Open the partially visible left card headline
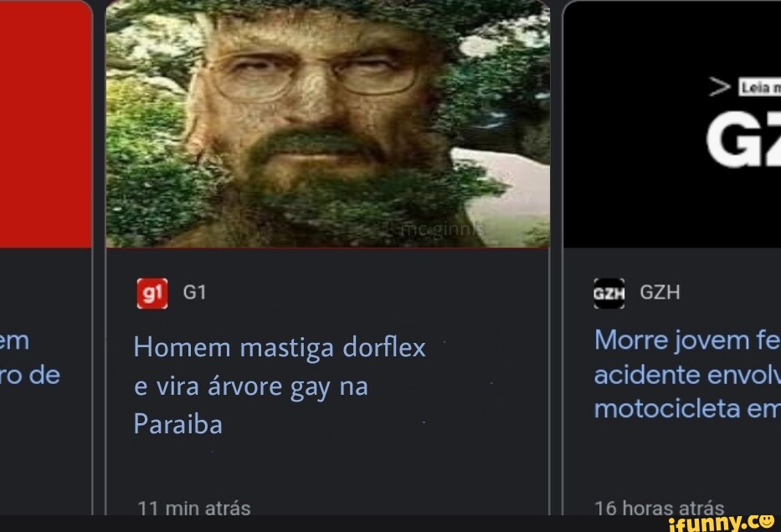781x532 pixels. pyautogui.click(x=30, y=358)
